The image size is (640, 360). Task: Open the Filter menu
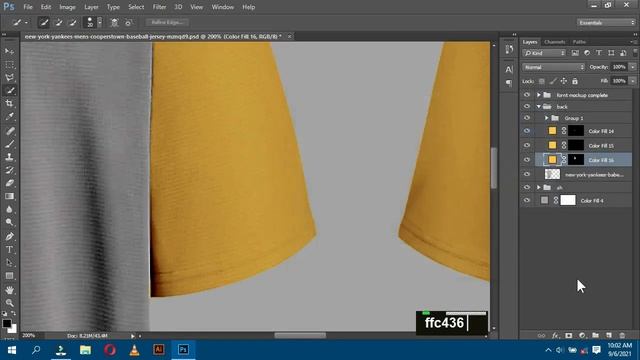159,7
